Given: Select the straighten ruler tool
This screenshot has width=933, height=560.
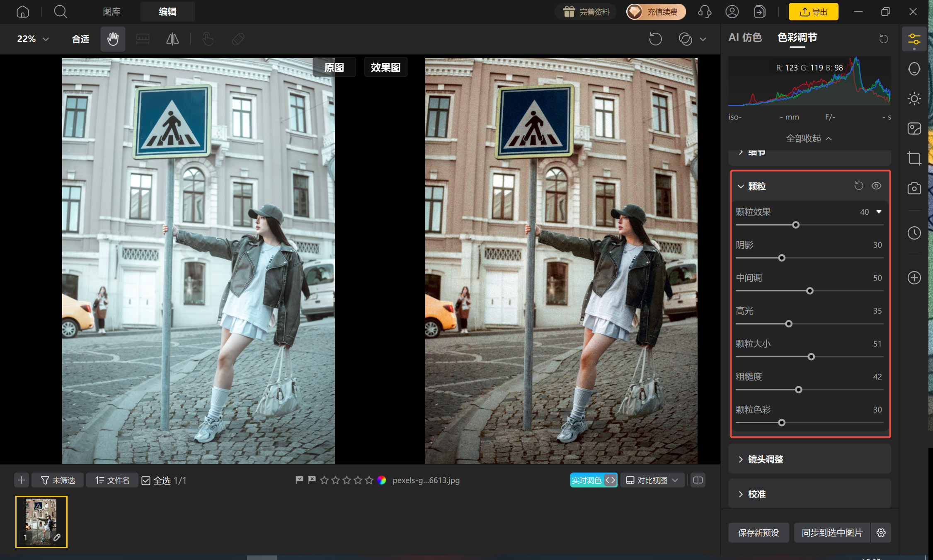Looking at the screenshot, I should tap(143, 39).
